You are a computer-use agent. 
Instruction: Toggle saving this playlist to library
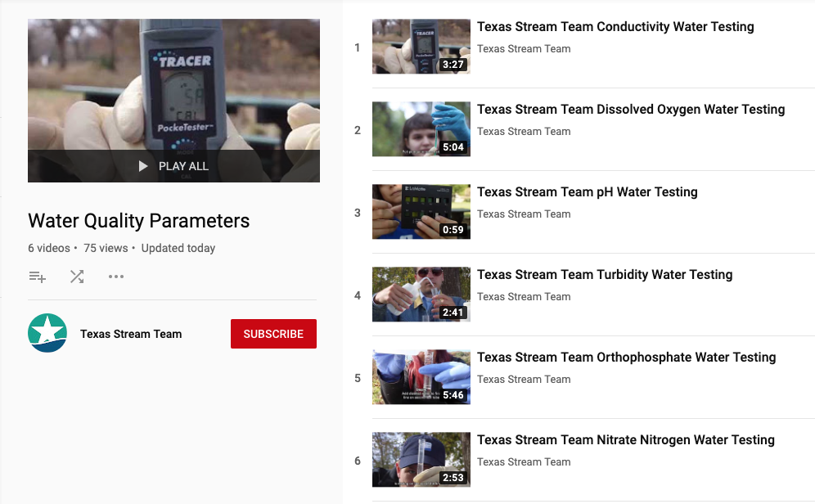coord(38,277)
